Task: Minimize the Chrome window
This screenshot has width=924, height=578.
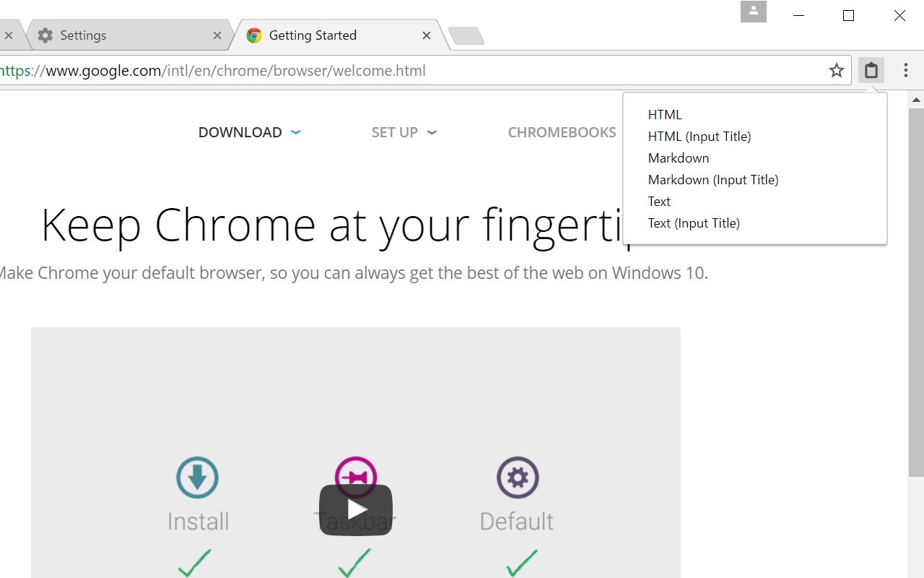Action: point(798,16)
